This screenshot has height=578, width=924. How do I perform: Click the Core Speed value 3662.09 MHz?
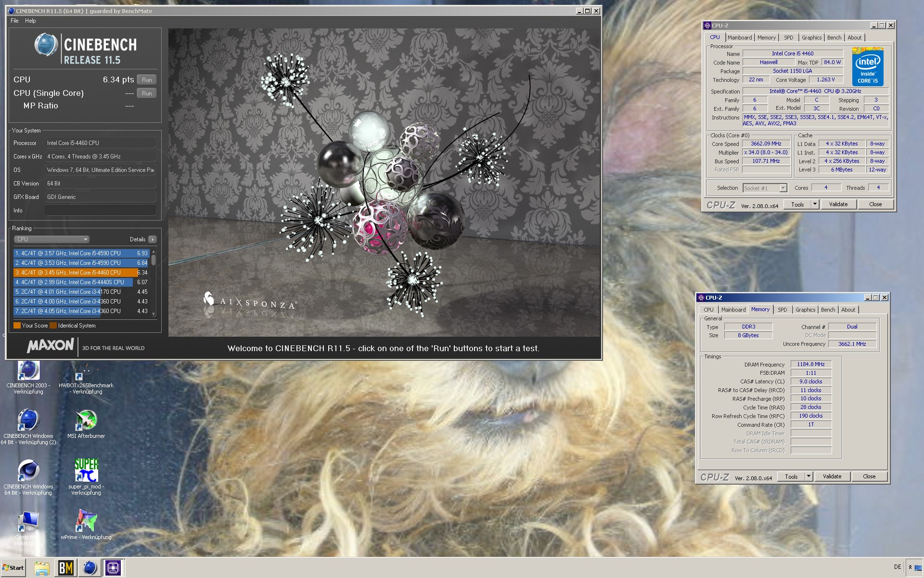coord(766,144)
